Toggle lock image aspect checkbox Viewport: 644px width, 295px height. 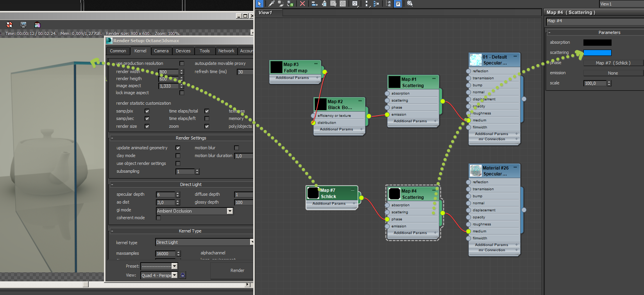[182, 93]
